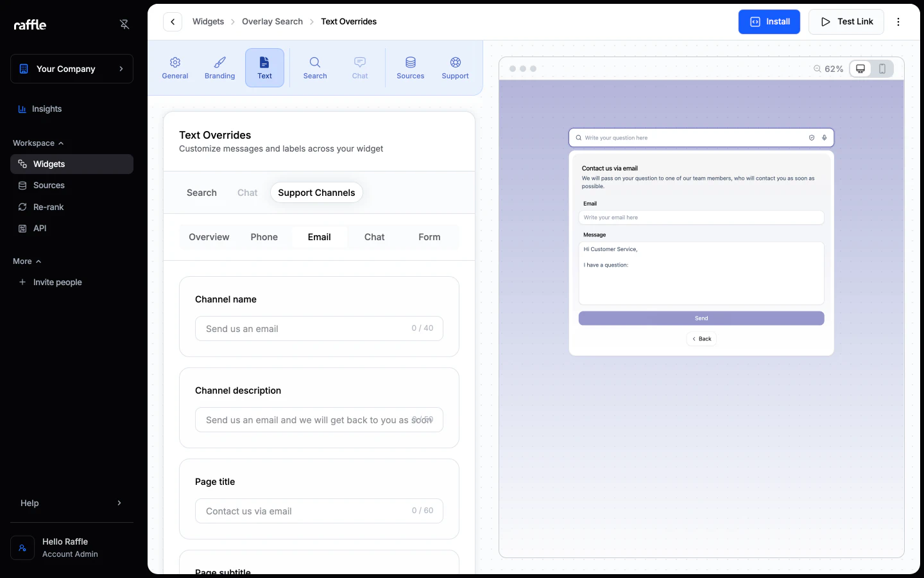Open the Search settings tab
Image resolution: width=924 pixels, height=578 pixels.
click(315, 68)
